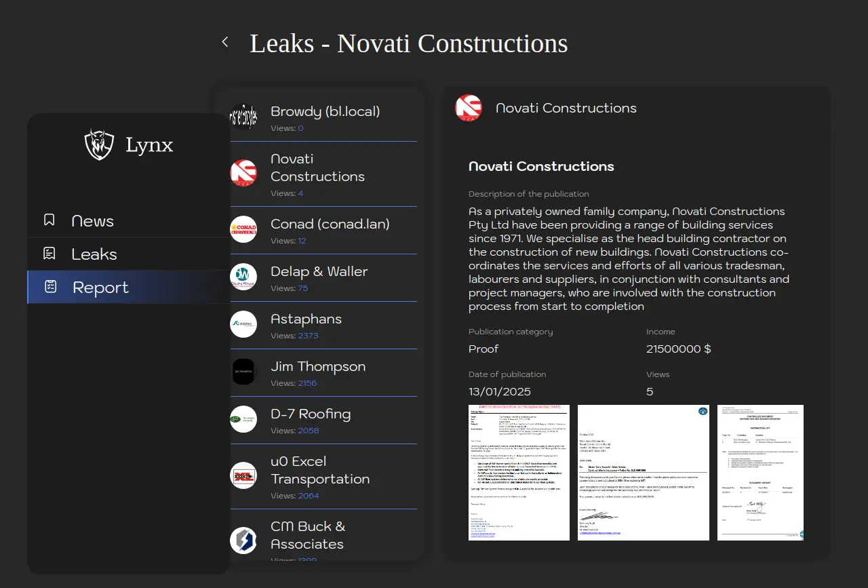The width and height of the screenshot is (868, 588).
Task: Click the Conad logo in the list
Action: pos(243,229)
